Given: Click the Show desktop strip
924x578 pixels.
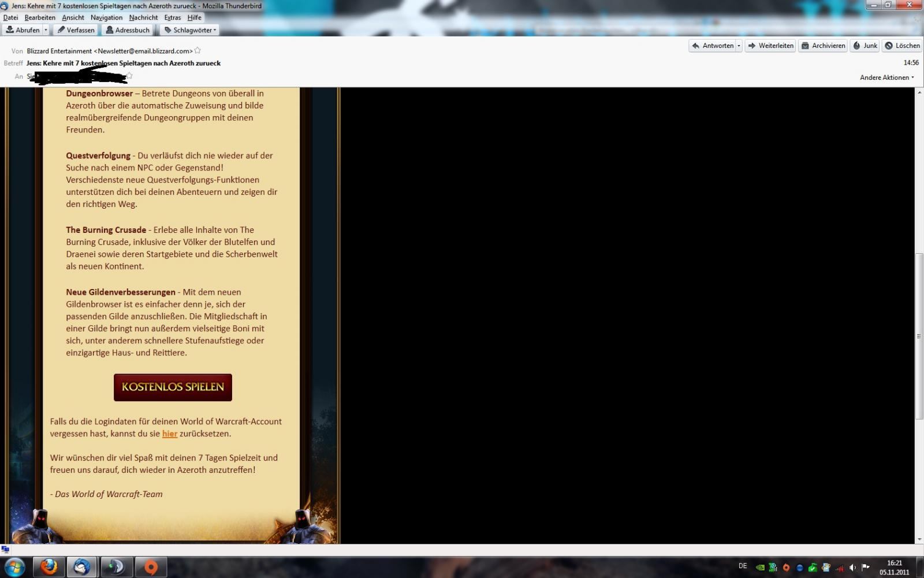Looking at the screenshot, I should tap(920, 568).
